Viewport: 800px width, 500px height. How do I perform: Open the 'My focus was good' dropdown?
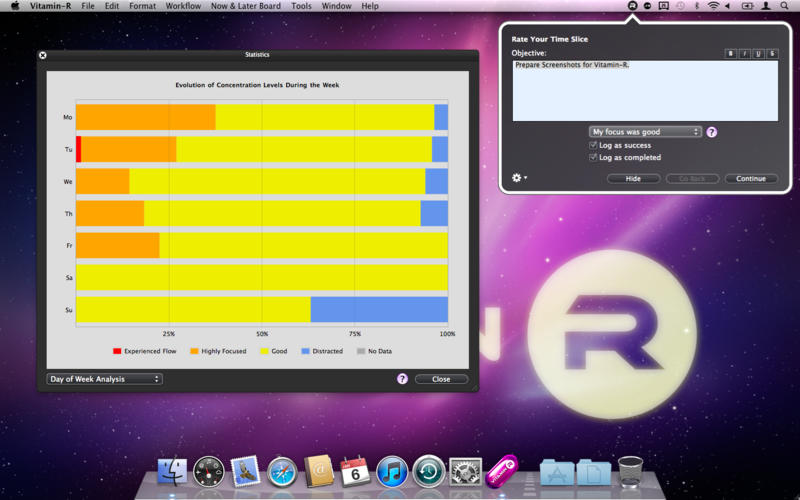645,132
